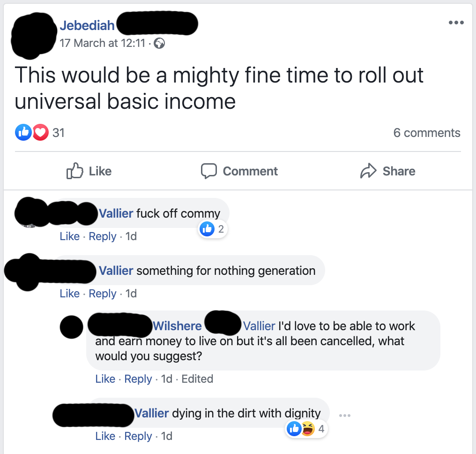This screenshot has height=454, width=476.
Task: Click Jebediah's profile picture
Action: click(33, 33)
